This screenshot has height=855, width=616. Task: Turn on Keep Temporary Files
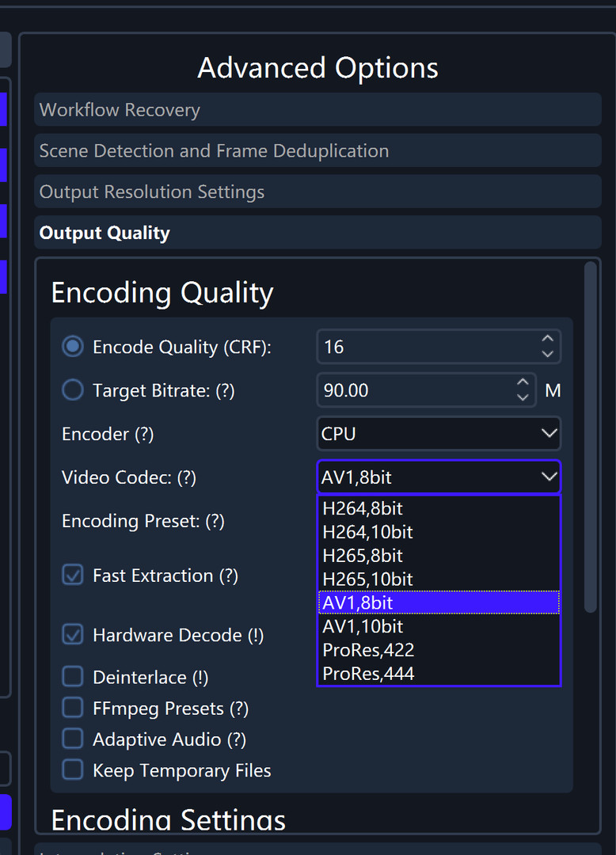pyautogui.click(x=72, y=769)
